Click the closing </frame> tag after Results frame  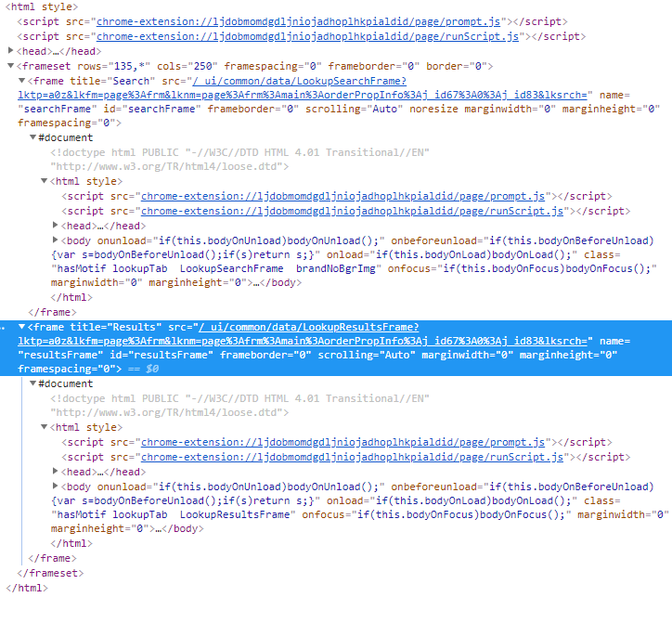(52, 558)
